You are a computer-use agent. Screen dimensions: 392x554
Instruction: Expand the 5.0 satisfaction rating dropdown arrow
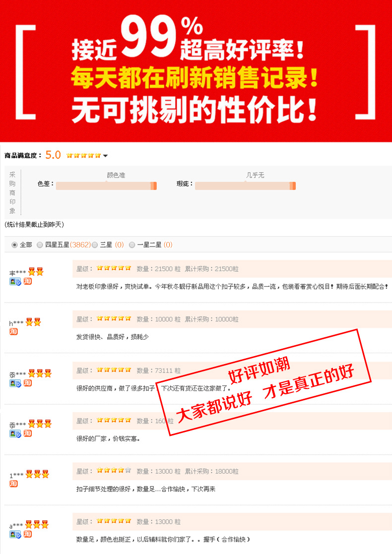(105, 156)
